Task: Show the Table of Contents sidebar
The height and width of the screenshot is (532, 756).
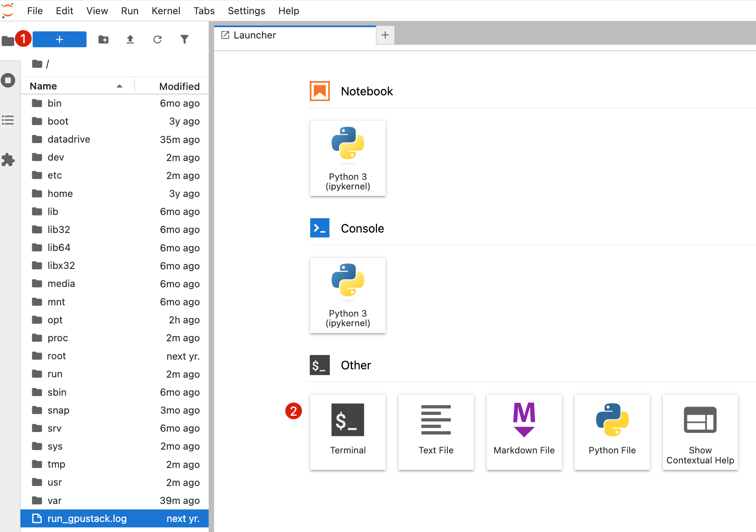Action: click(8, 120)
